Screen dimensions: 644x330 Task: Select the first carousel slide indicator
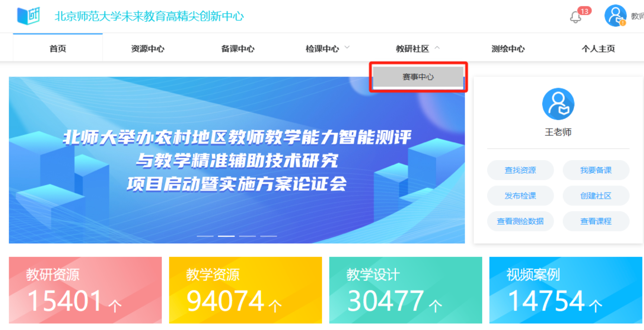pyautogui.click(x=205, y=236)
